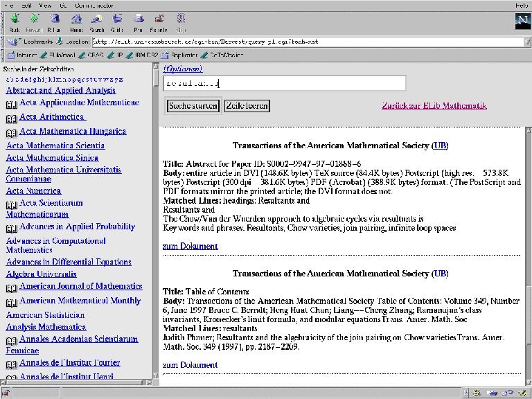Viewport: 532px width, 399px height.
Task: Follow the Zurück zur ELib Mathematik link
Action: click(434, 105)
